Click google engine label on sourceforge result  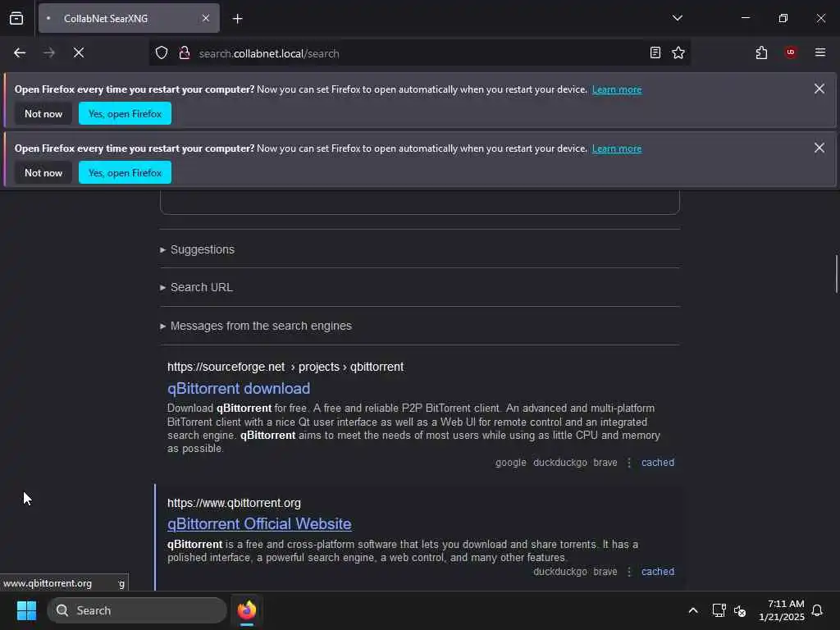510,463
